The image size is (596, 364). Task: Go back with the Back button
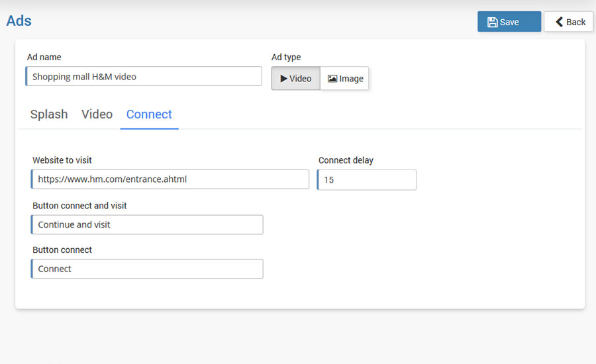(569, 22)
